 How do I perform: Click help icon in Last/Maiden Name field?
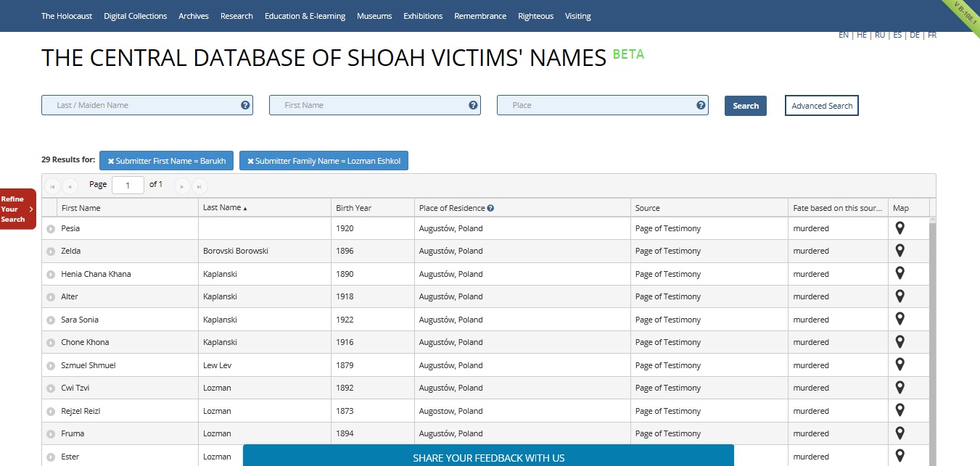[x=245, y=105]
